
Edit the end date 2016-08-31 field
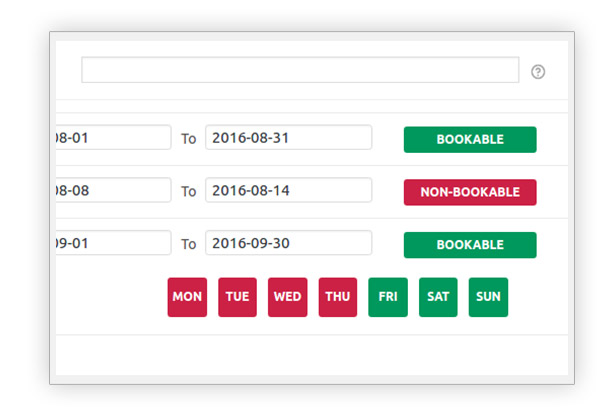[x=288, y=137]
